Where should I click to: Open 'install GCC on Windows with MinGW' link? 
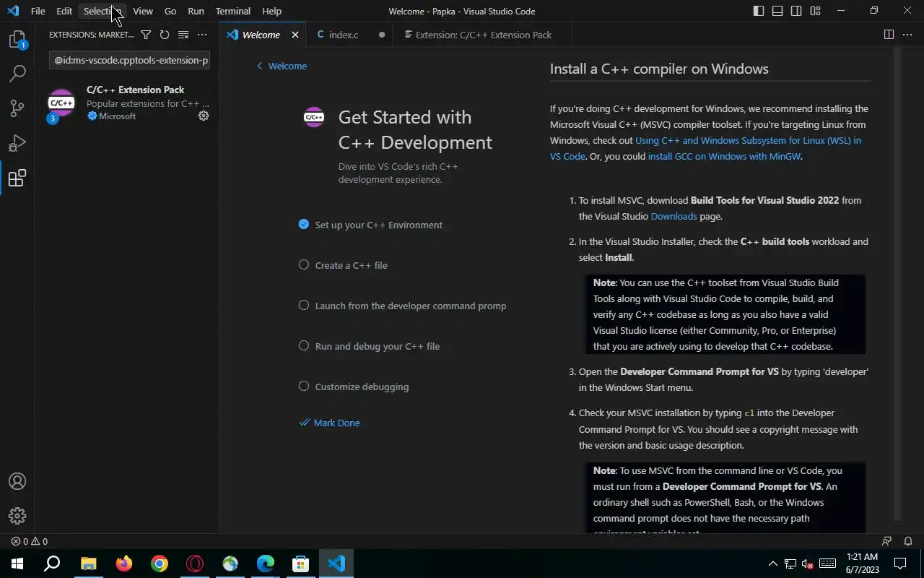pos(724,156)
